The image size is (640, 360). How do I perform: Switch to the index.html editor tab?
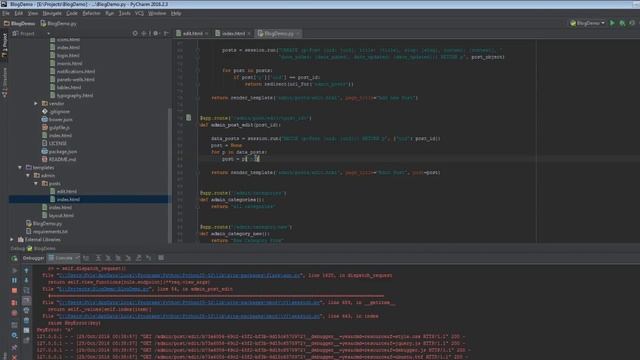[233, 33]
